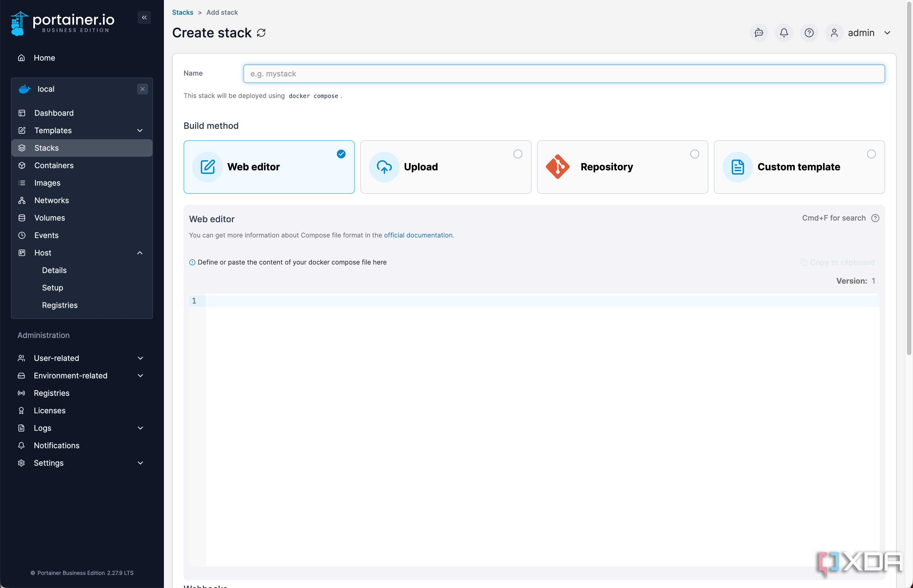Open the notifications bell icon
The width and height of the screenshot is (913, 588).
(784, 33)
